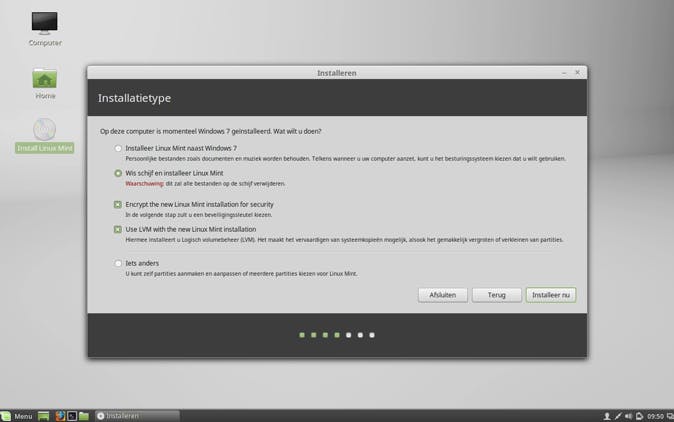Open the file manager folder icon in taskbar
Image resolution: width=674 pixels, height=422 pixels.
point(84,416)
